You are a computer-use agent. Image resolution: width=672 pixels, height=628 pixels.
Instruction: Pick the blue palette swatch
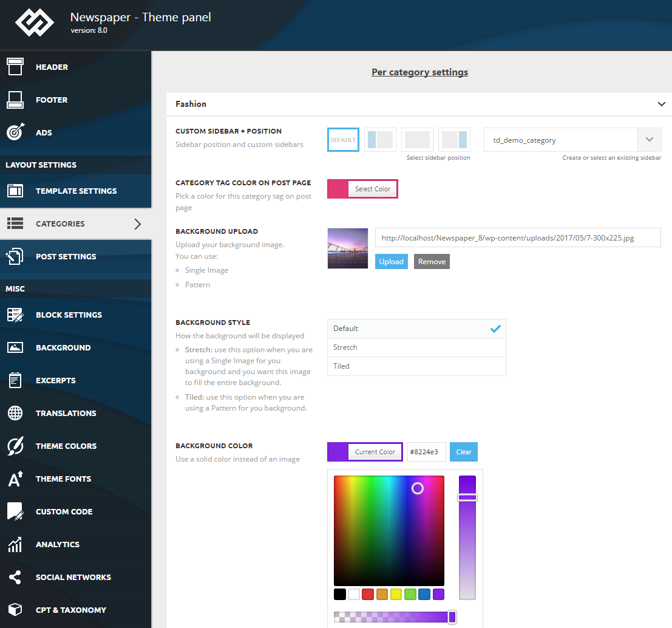pos(424,594)
